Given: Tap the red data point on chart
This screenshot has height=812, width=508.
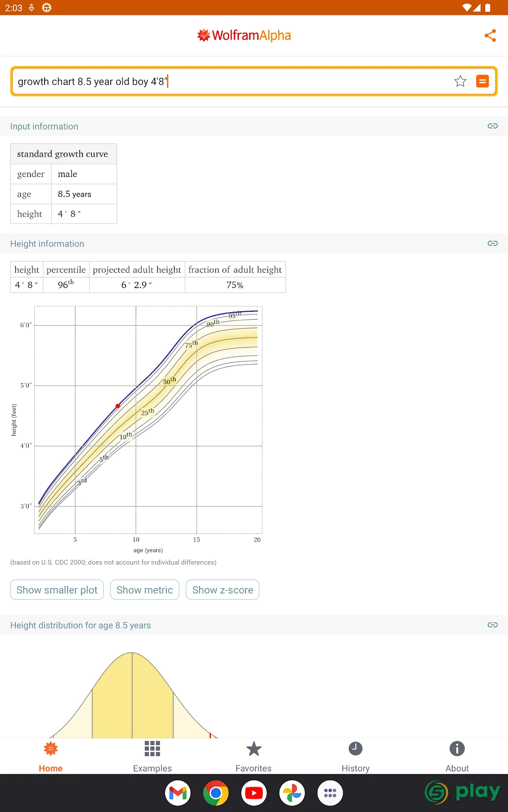Looking at the screenshot, I should click(x=118, y=406).
